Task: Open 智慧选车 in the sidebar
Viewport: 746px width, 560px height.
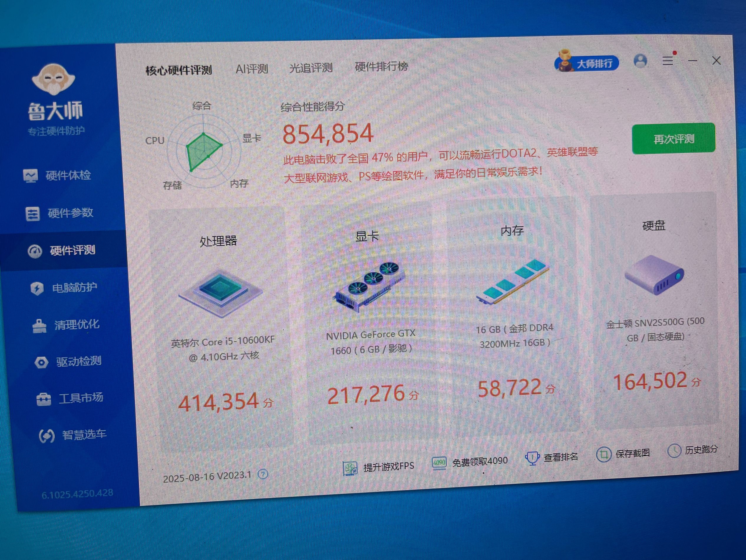Action: [73, 435]
